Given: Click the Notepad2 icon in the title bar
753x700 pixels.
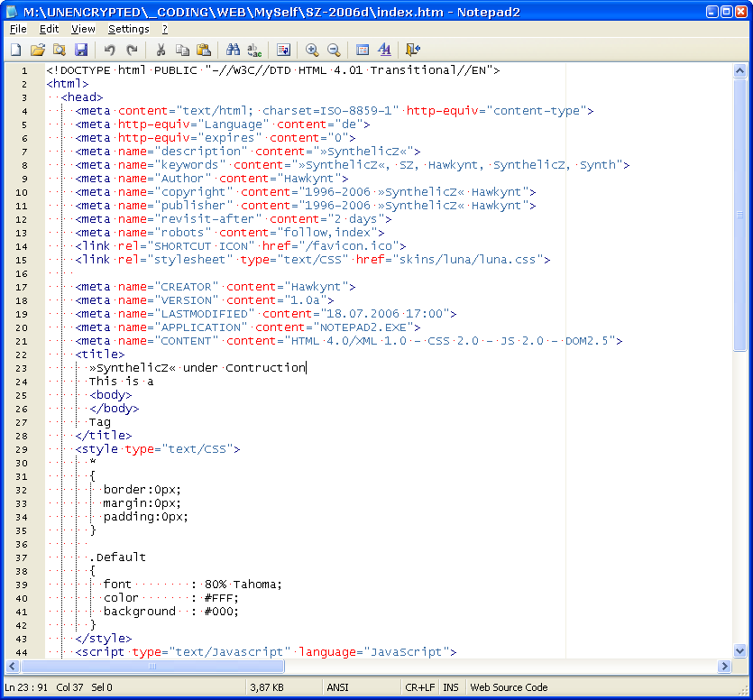Looking at the screenshot, I should tap(12, 12).
